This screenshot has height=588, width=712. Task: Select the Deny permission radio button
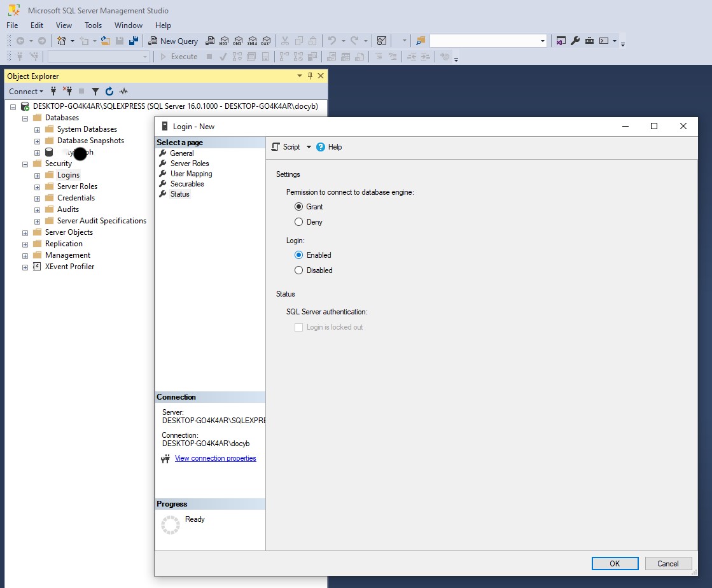(299, 222)
